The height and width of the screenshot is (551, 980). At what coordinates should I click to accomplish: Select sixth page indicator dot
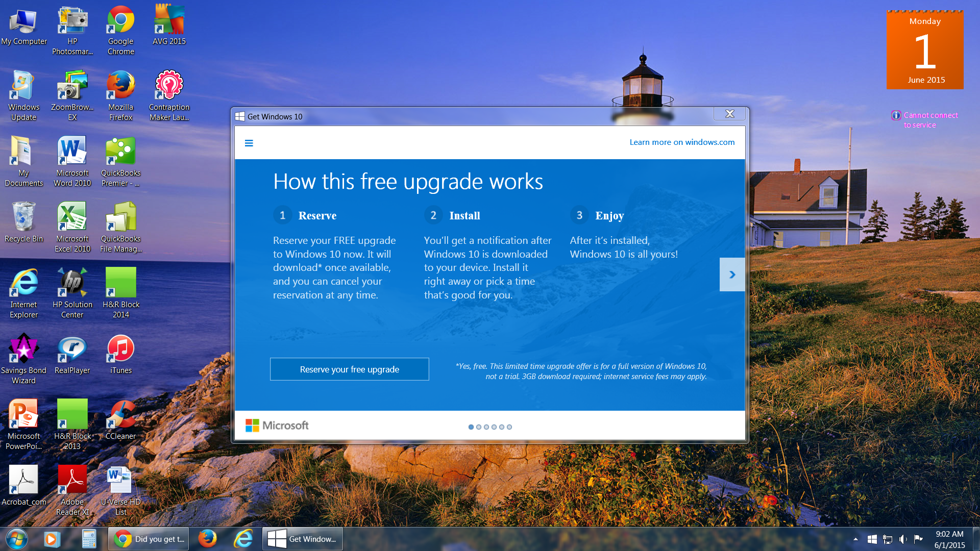coord(509,427)
